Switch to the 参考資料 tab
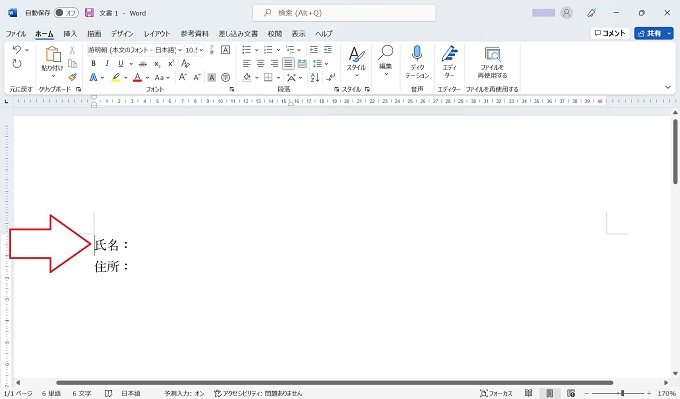 coord(195,33)
